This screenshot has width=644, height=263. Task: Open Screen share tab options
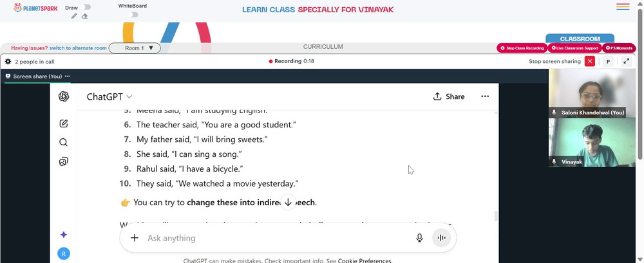click(68, 77)
